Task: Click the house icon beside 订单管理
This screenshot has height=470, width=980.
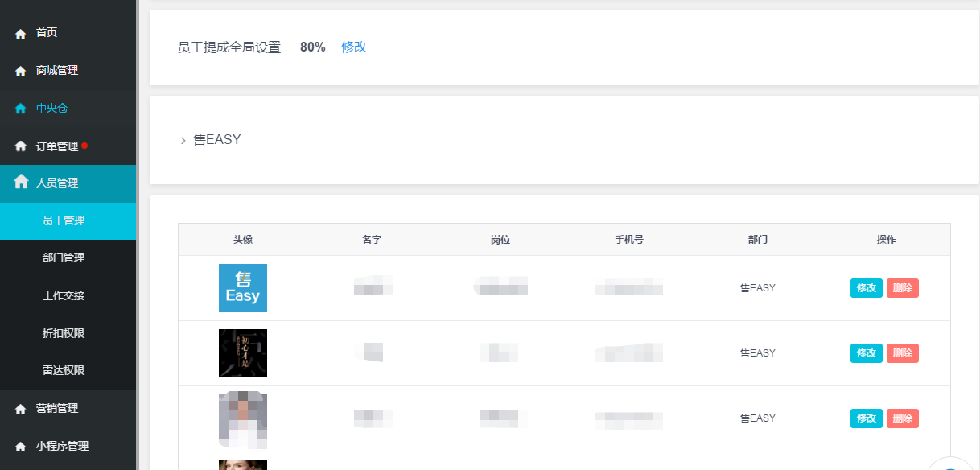Action: tap(21, 146)
